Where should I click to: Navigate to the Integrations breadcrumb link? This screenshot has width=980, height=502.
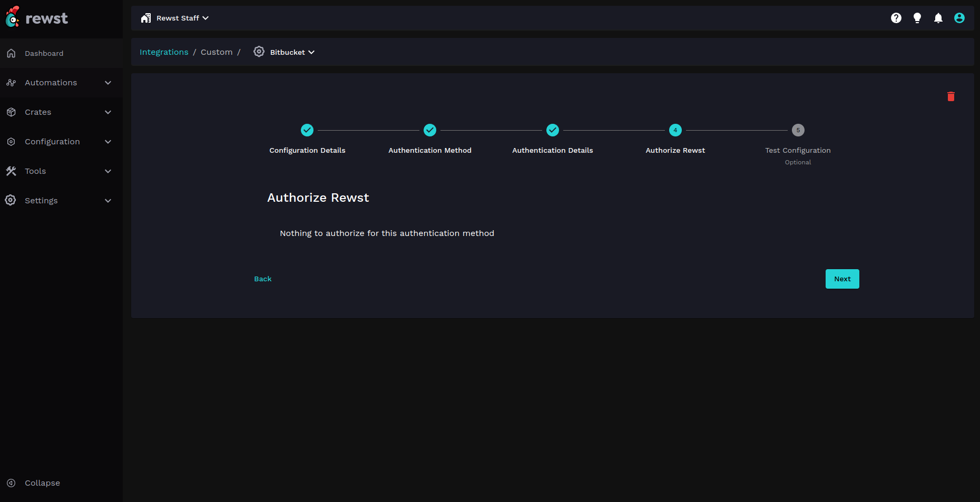click(x=164, y=52)
